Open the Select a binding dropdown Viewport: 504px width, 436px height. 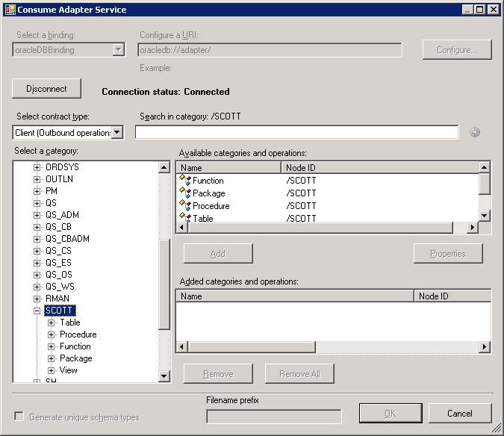tap(118, 49)
